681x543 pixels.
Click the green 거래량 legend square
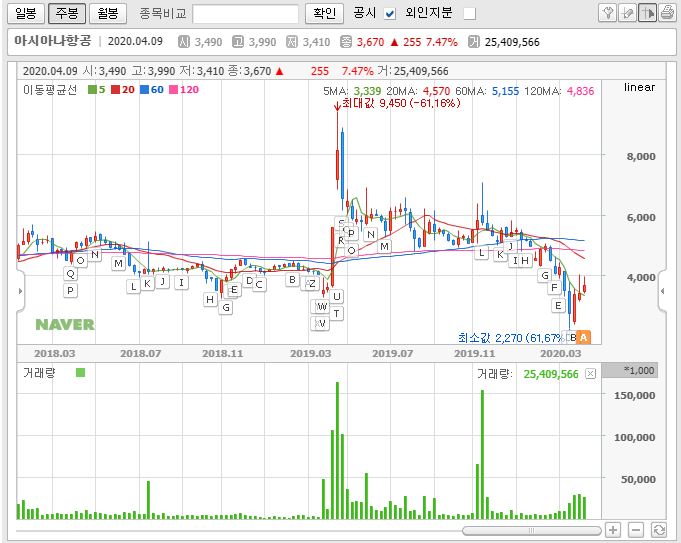[80, 373]
